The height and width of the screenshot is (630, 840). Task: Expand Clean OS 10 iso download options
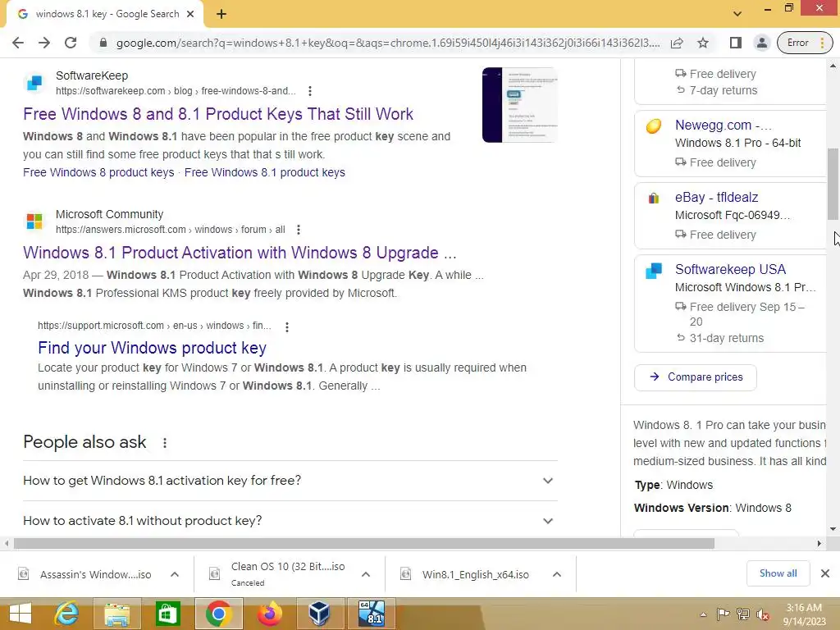366,575
